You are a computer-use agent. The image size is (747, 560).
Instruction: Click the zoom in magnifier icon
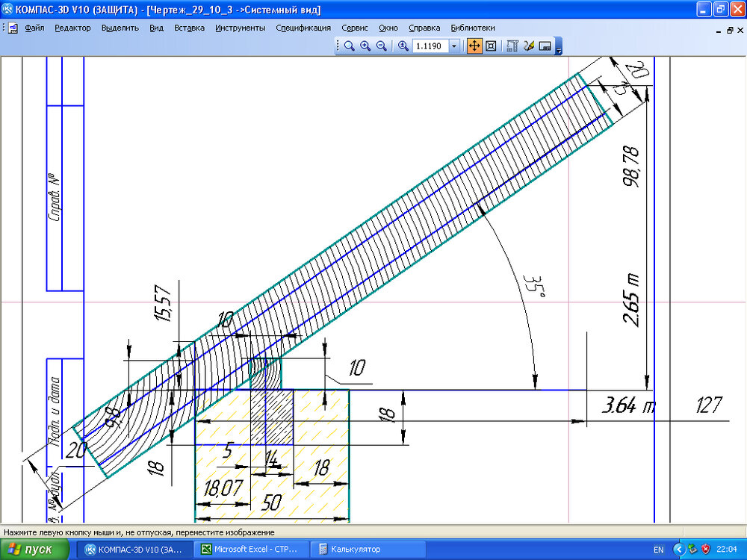365,46
